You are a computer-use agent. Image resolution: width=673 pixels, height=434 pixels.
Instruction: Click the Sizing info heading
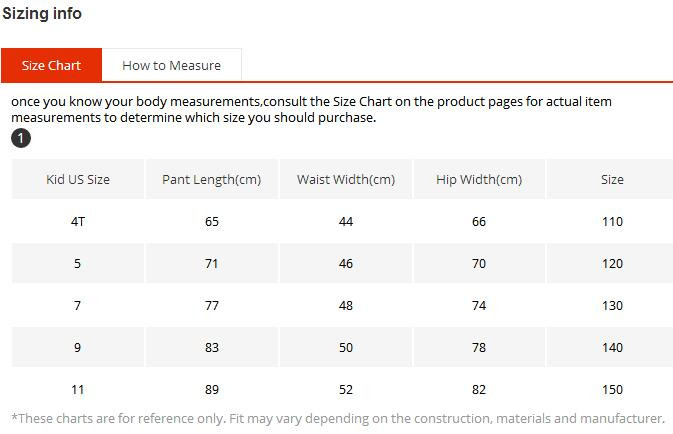tap(42, 14)
